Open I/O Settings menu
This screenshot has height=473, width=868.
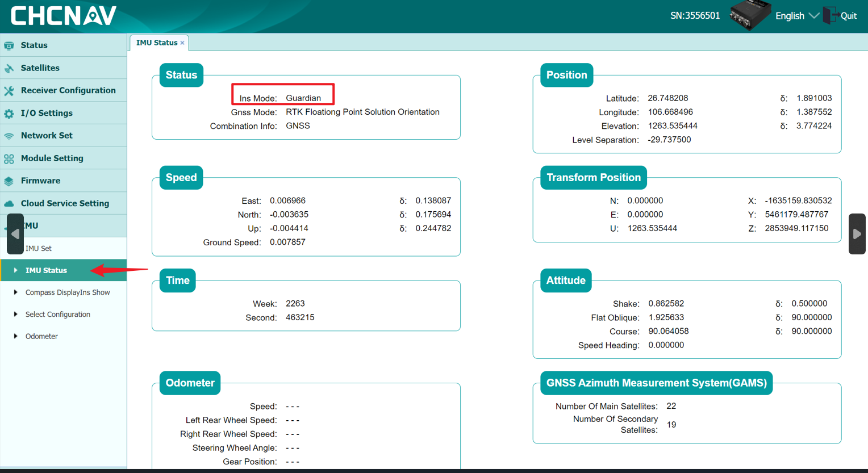tap(63, 113)
